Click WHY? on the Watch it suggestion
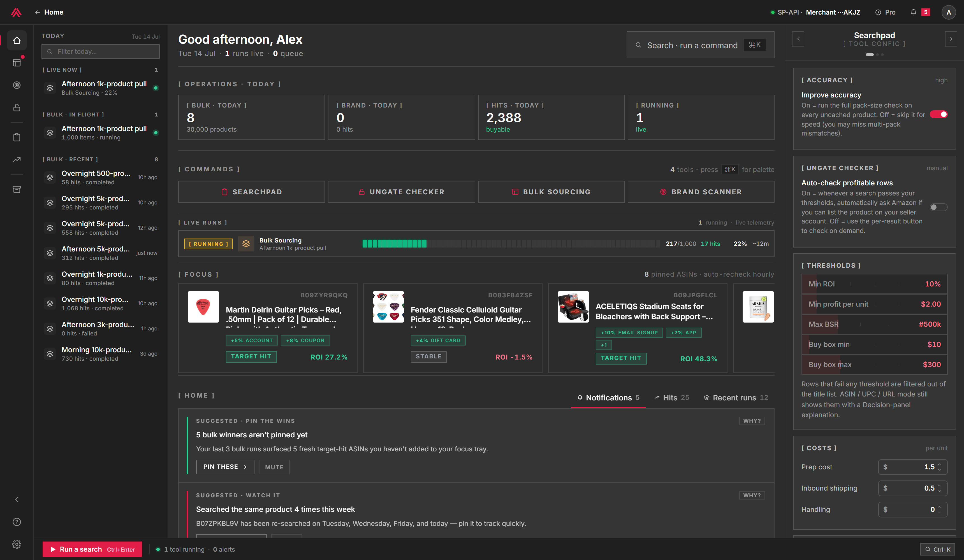 pos(752,495)
